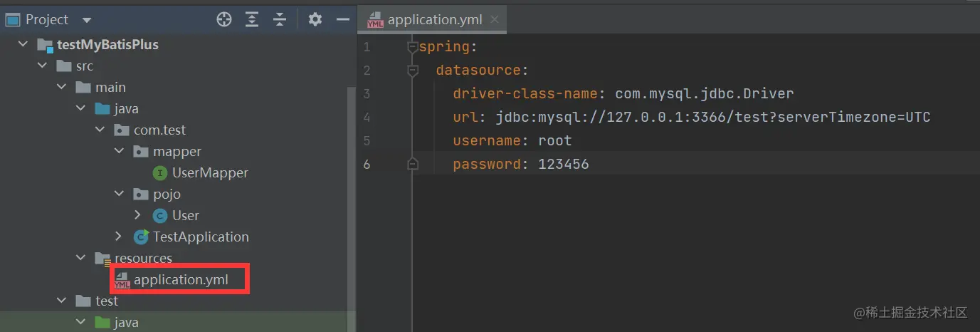Screen dimensions: 980x332
Task: Collapse the testMyBatisPlus project node
Action: click(x=23, y=45)
